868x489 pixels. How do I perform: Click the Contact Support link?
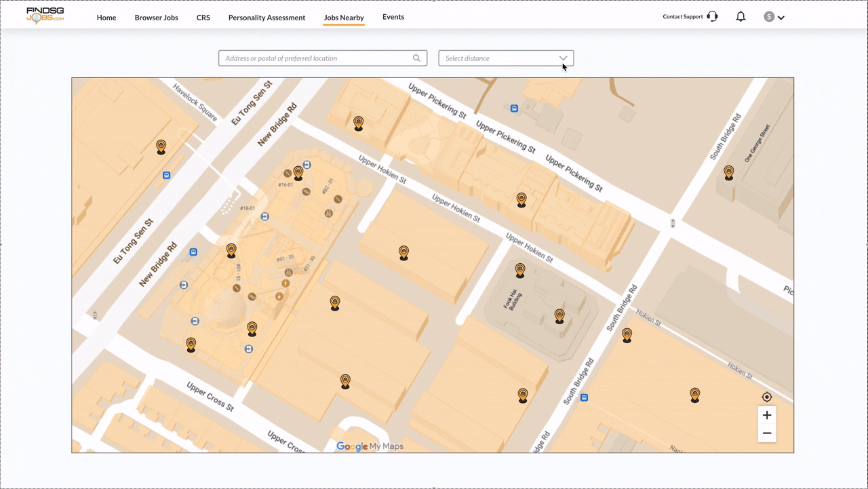pos(683,16)
